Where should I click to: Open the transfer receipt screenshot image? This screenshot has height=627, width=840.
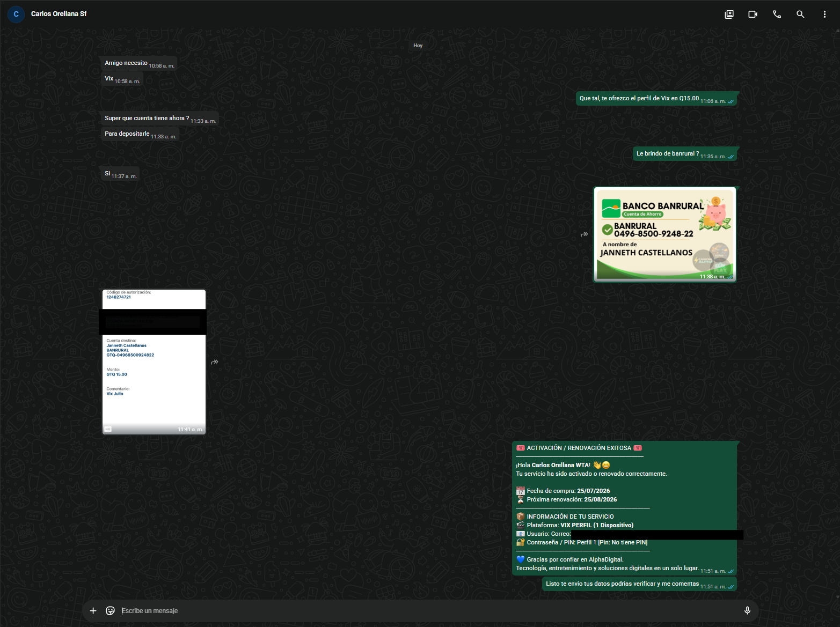[x=154, y=362]
